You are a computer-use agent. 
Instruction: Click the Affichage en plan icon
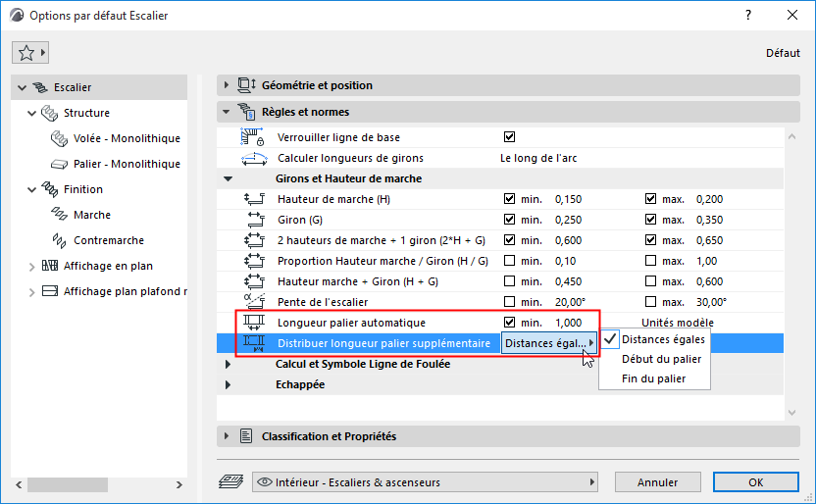[49, 266]
